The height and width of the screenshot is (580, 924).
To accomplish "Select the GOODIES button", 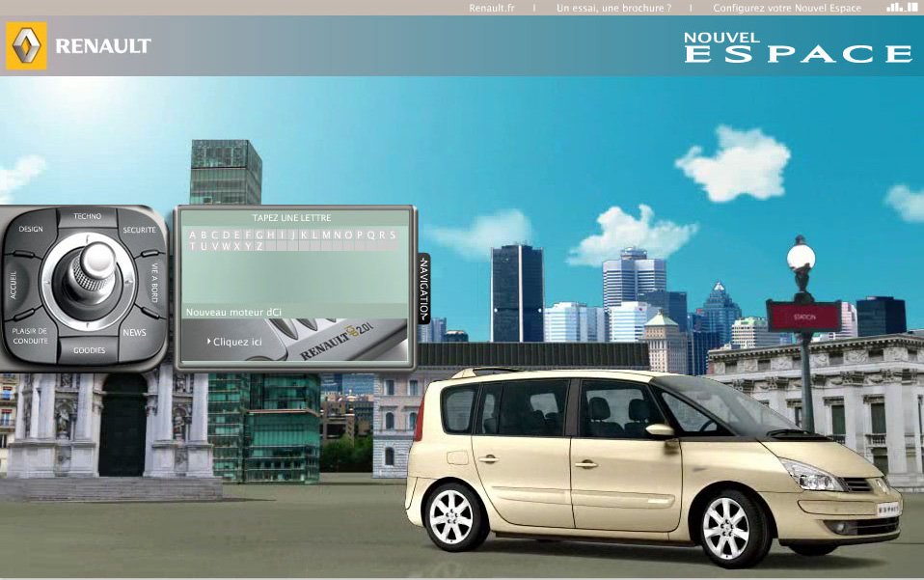I will pyautogui.click(x=89, y=350).
